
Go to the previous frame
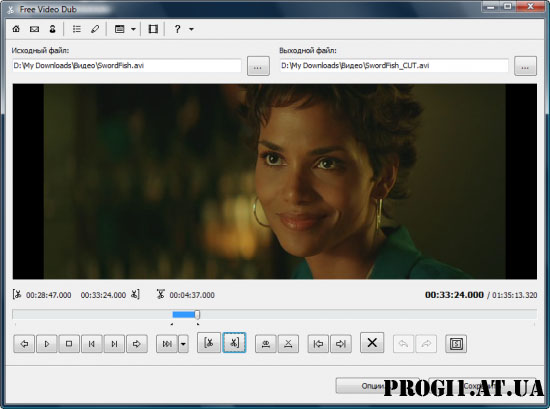tap(92, 344)
